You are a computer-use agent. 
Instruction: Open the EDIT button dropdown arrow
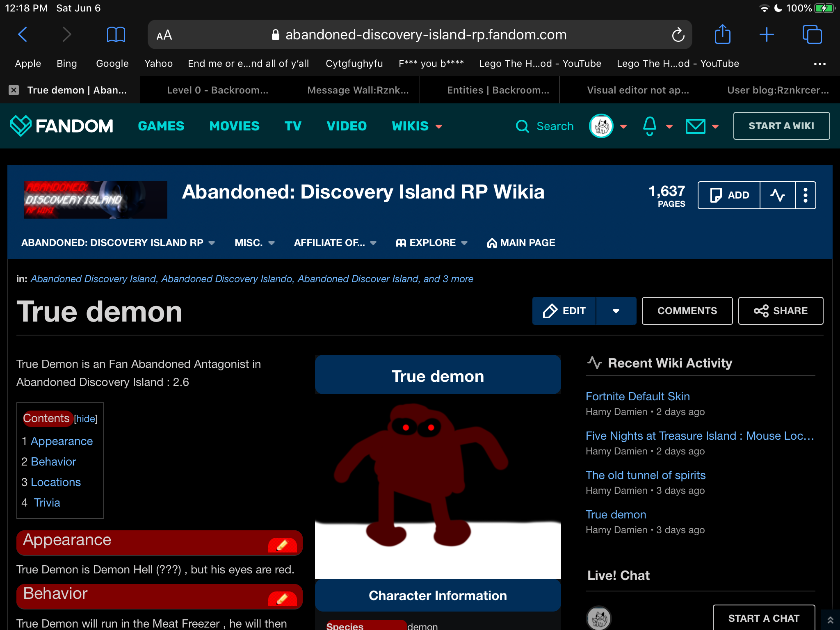(616, 311)
